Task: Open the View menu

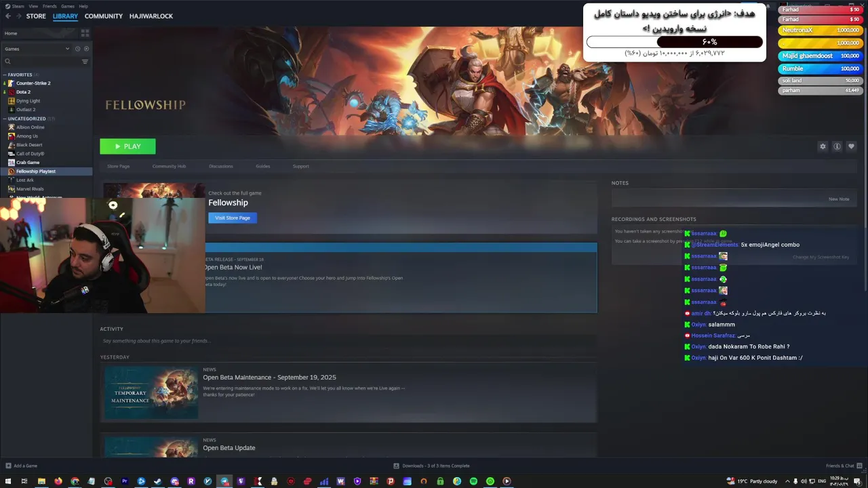Action: [x=33, y=6]
